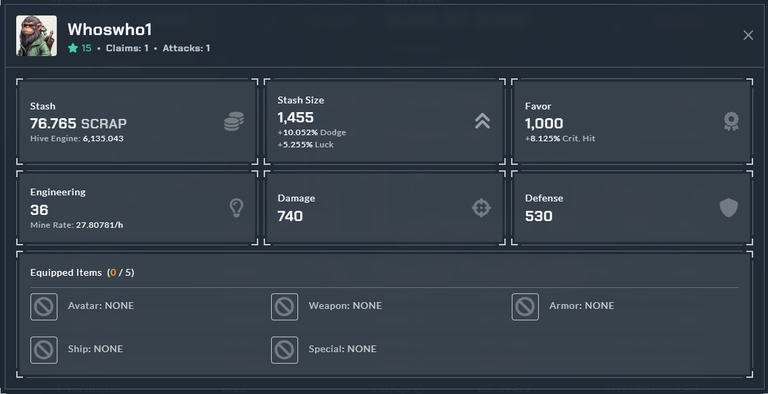
Task: Click the Hive Engine balance value
Action: 103,139
